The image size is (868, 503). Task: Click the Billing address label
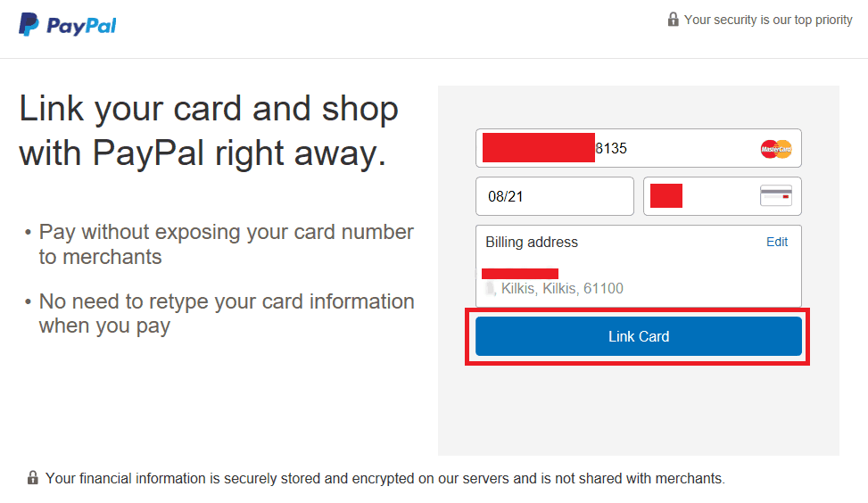click(x=532, y=243)
